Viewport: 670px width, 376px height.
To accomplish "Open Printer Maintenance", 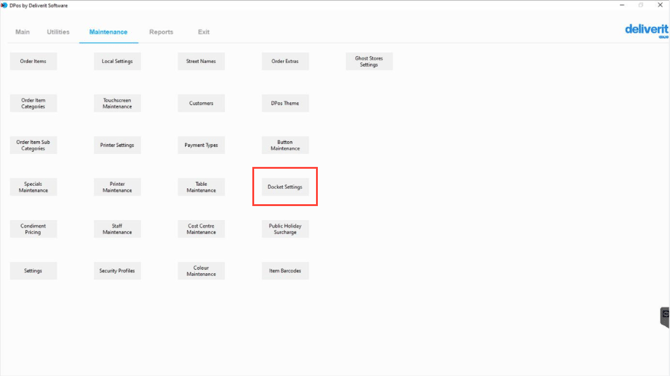I will click(117, 187).
